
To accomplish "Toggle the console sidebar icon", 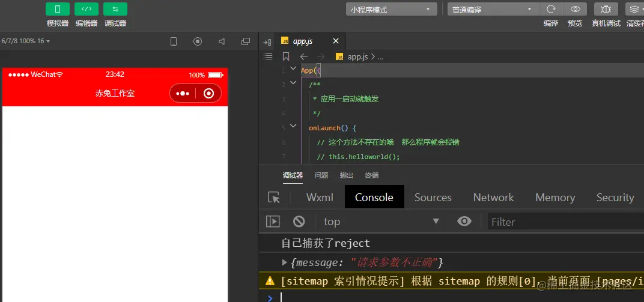I will pos(273,222).
